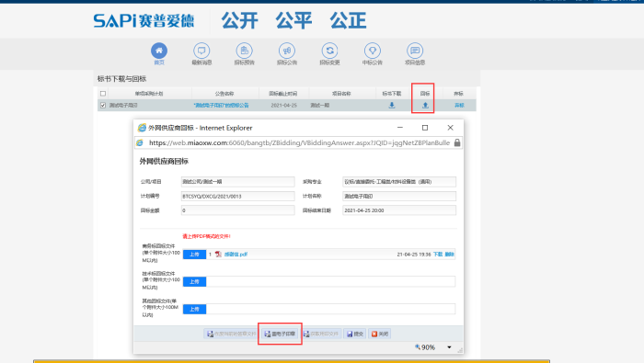The width and height of the screenshot is (644, 363).
Task: Click the Internet Explorer icon in the address bar
Action: [140, 142]
